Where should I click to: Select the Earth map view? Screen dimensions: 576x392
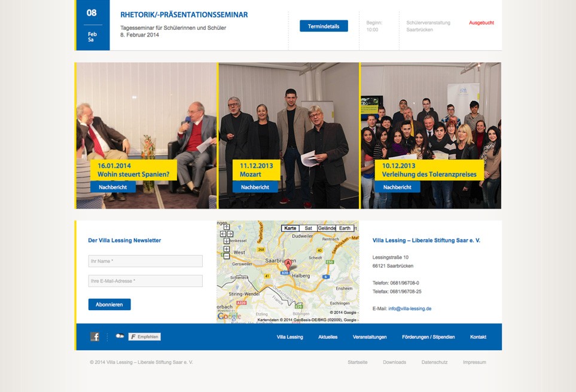(x=345, y=228)
